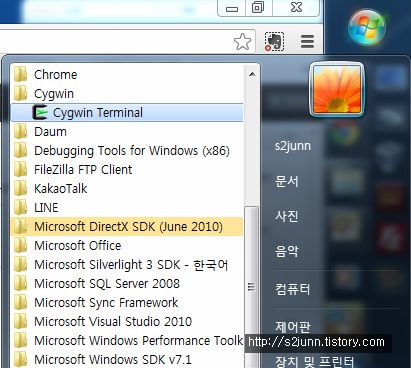Viewport: 411px width, 368px height.
Task: Restore down the browser window
Action: coord(258,7)
